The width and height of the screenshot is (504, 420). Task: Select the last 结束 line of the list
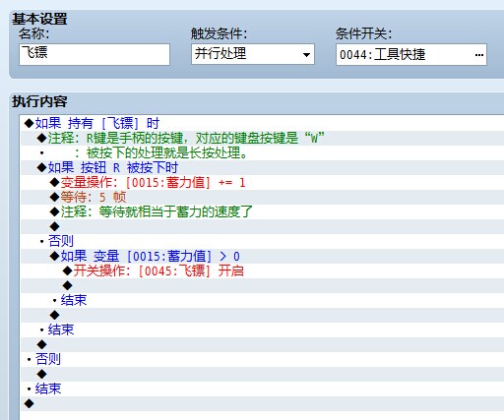pyautogui.click(x=263, y=389)
